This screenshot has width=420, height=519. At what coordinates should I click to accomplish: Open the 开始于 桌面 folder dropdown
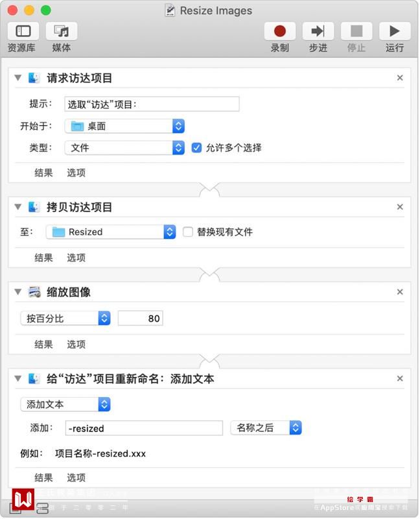coord(124,127)
